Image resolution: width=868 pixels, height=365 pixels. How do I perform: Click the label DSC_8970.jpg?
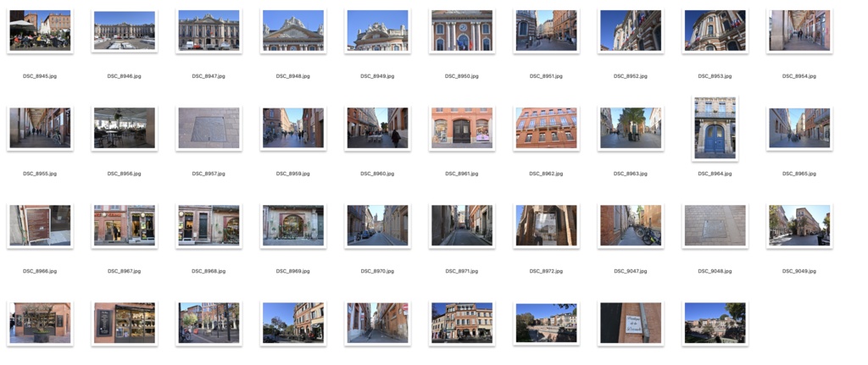click(x=377, y=272)
